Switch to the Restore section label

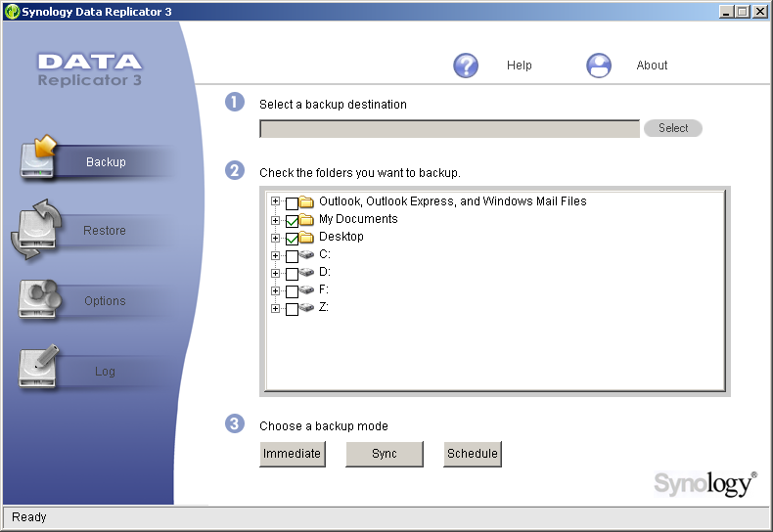pyautogui.click(x=105, y=231)
